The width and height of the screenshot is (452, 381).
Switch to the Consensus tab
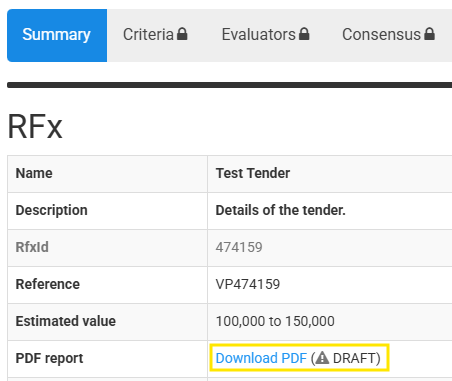click(x=388, y=35)
